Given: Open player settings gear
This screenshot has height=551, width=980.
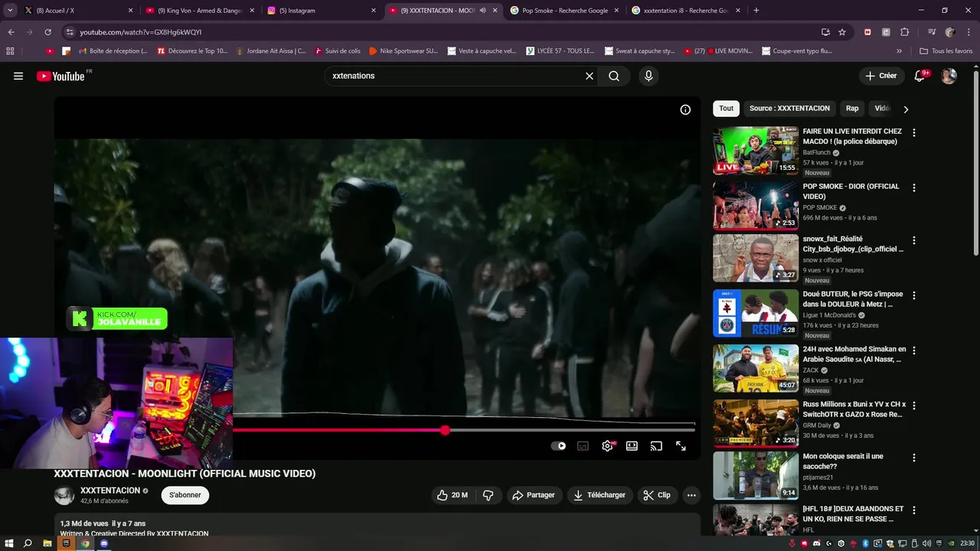Looking at the screenshot, I should click(x=607, y=445).
